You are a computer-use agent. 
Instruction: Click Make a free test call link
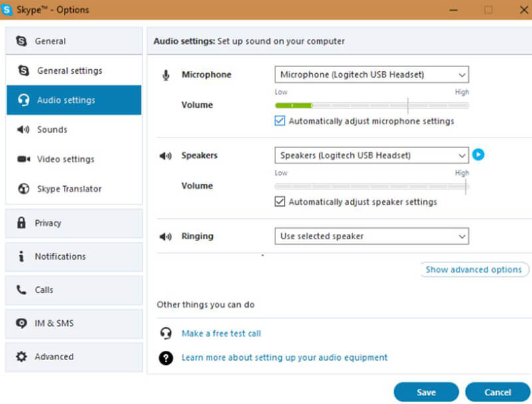coord(221,334)
